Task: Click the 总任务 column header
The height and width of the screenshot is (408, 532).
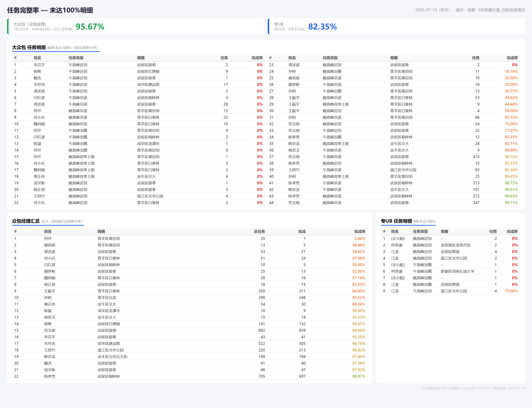Action: tap(259, 231)
